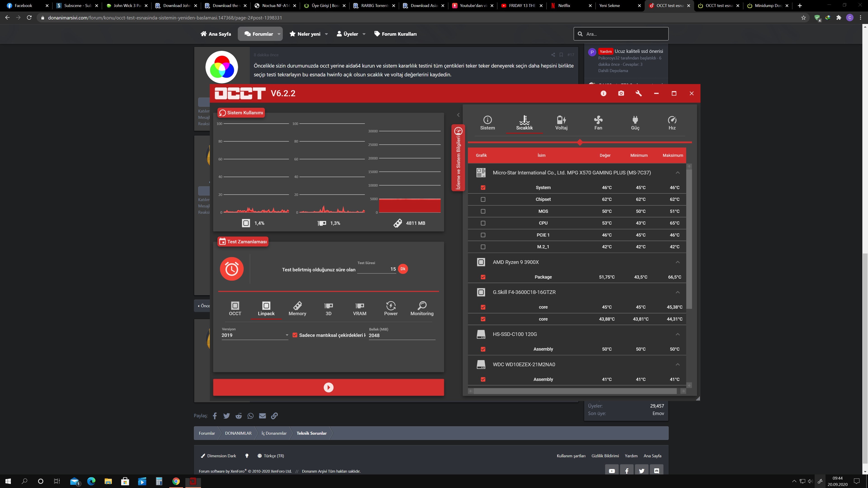Switch to the Fan monitoring icon
This screenshot has width=868, height=488.
click(598, 123)
